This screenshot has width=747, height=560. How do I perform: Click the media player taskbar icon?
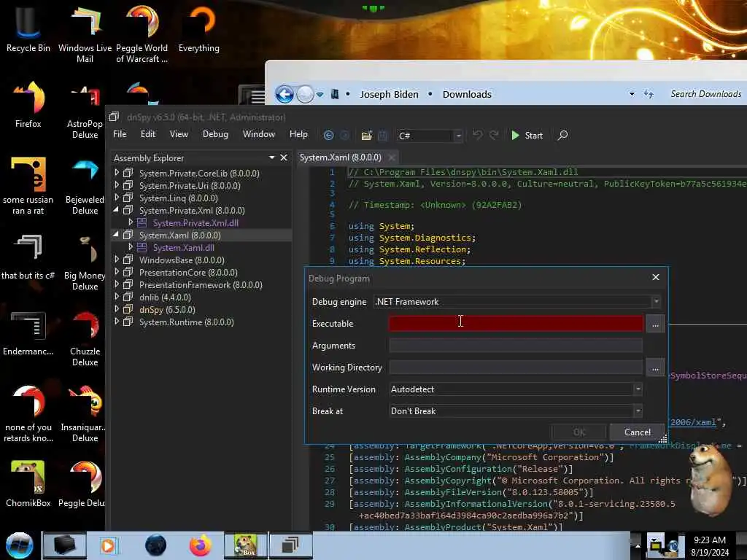(109, 545)
